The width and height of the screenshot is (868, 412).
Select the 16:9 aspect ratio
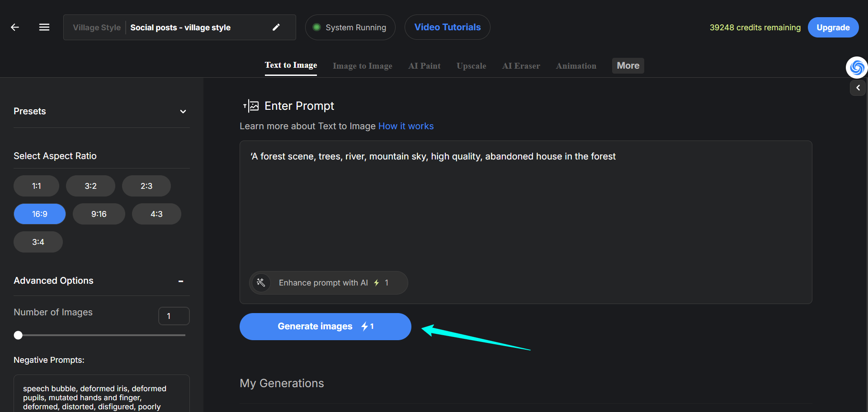pos(40,214)
